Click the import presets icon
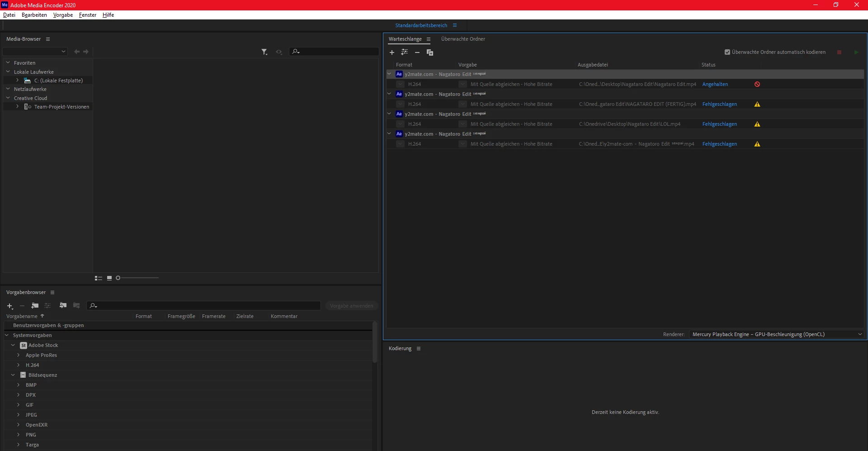 click(63, 306)
